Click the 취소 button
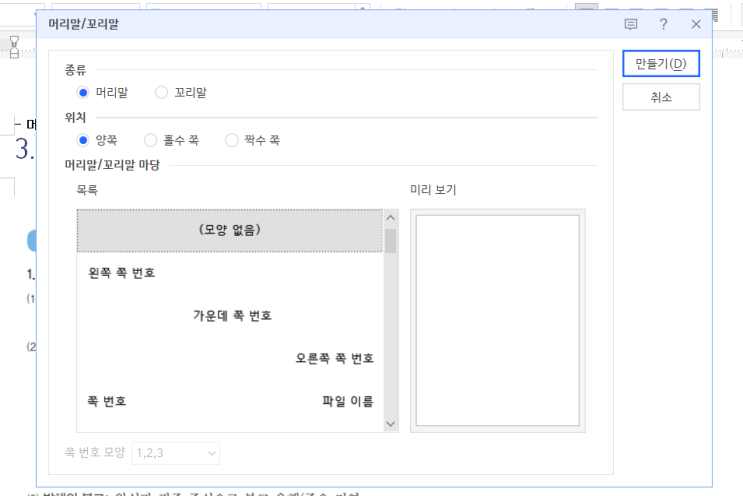 point(661,97)
